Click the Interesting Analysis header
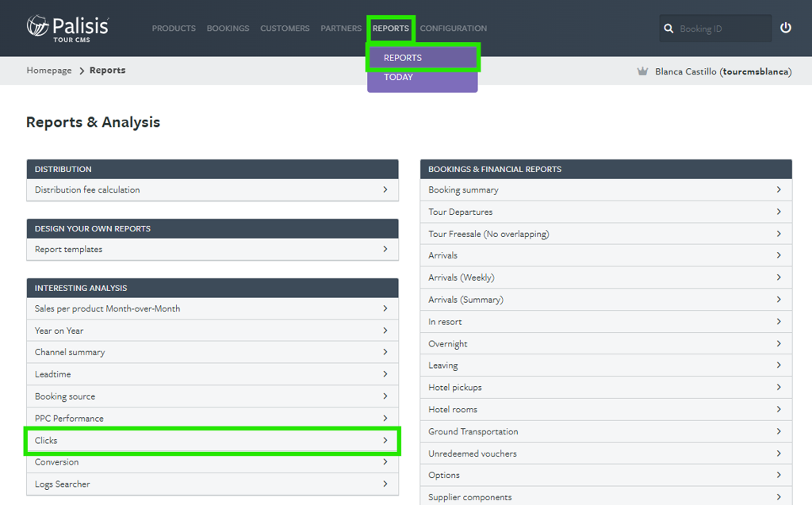This screenshot has height=505, width=812. pyautogui.click(x=213, y=288)
